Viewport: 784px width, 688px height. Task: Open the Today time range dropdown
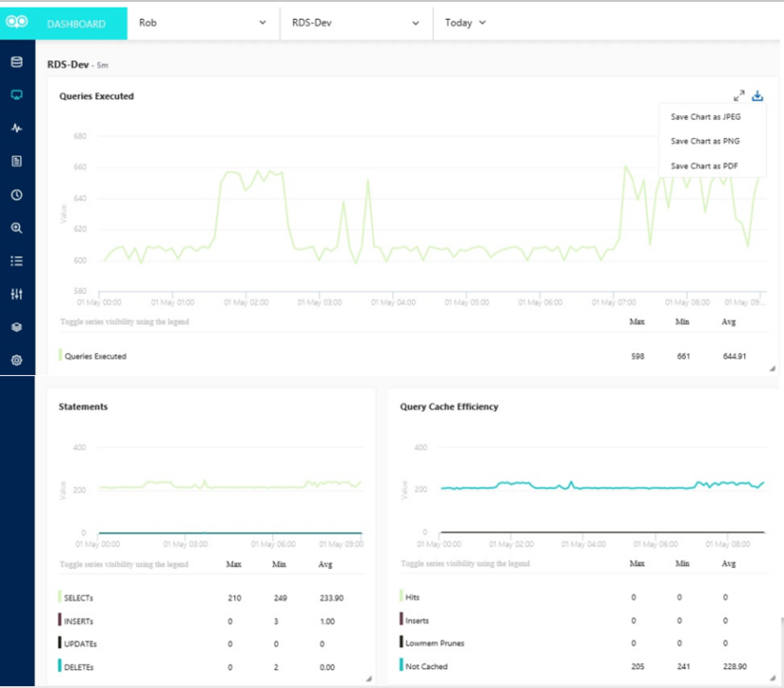pos(465,23)
